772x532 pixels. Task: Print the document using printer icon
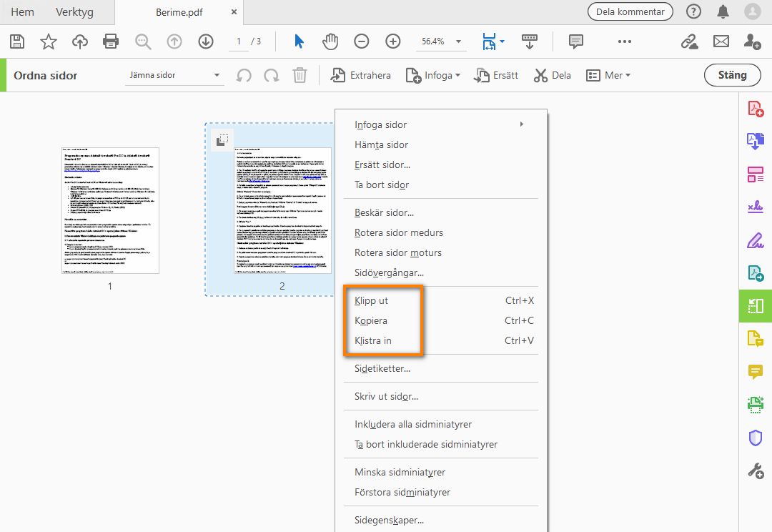pyautogui.click(x=111, y=41)
